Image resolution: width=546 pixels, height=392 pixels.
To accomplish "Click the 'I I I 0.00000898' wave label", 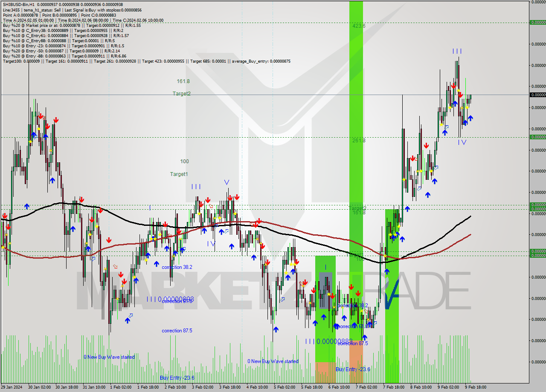I will tap(170, 299).
